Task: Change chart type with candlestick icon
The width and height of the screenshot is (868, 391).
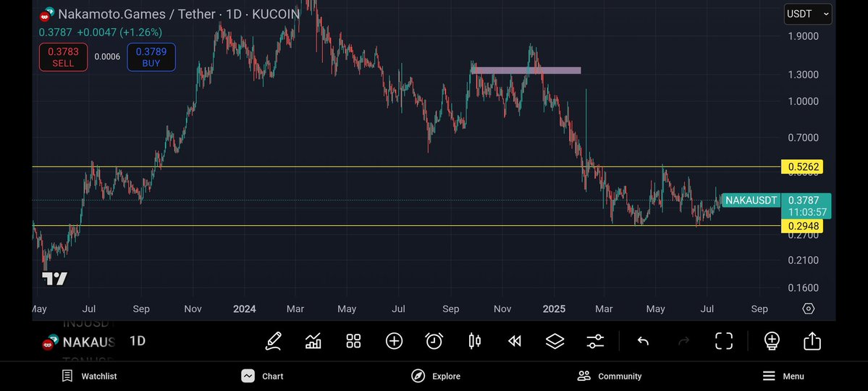Action: 474,340
